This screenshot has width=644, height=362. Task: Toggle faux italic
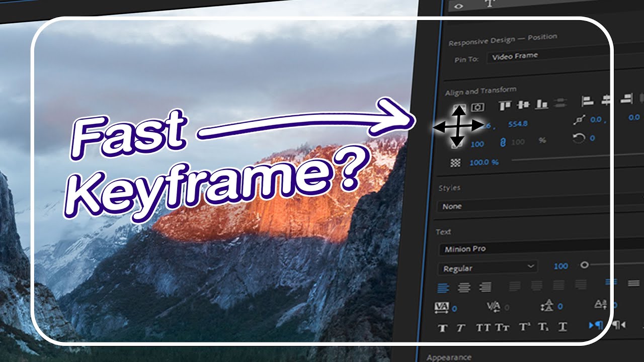tap(460, 328)
